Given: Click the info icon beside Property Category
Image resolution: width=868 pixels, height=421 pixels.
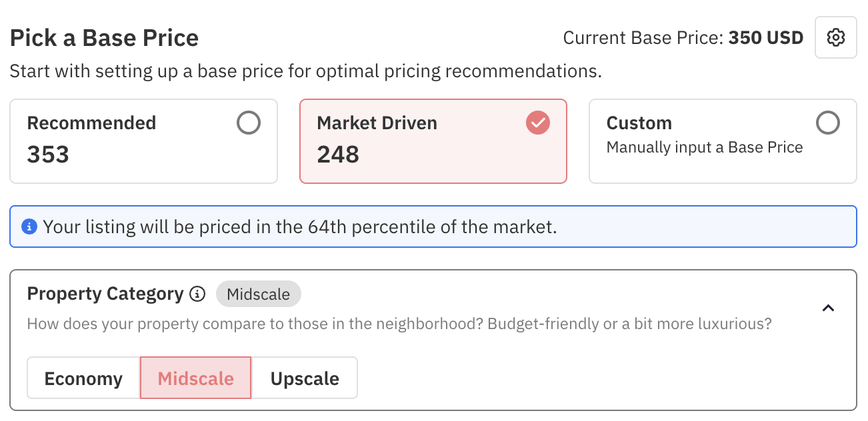Looking at the screenshot, I should (x=197, y=294).
